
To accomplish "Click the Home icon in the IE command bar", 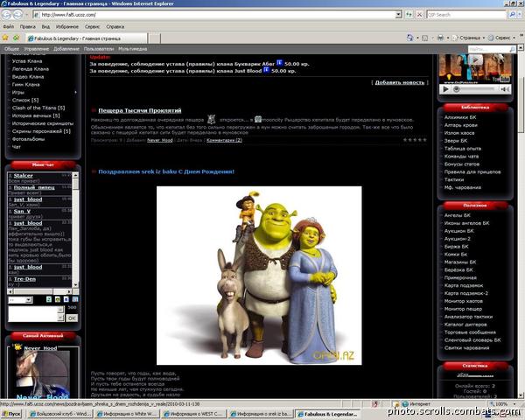I will point(409,38).
